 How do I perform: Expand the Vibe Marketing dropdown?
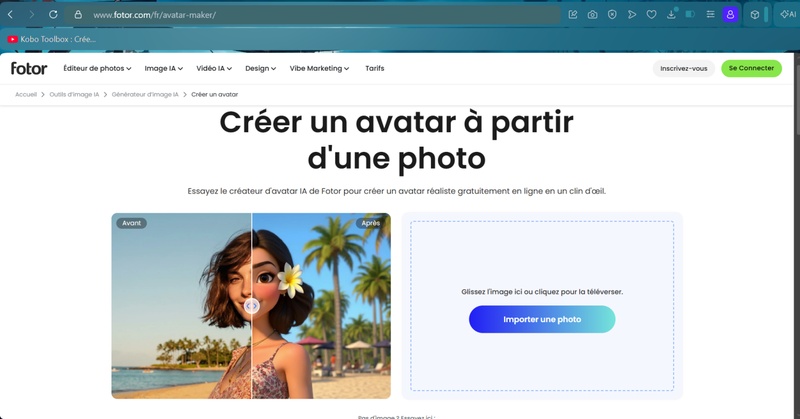(x=319, y=68)
